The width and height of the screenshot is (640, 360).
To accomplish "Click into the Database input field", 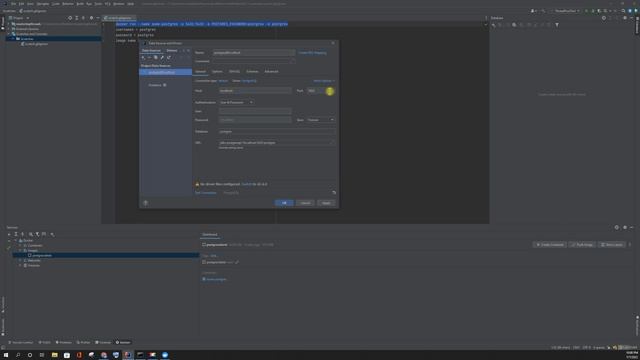I will [x=277, y=132].
